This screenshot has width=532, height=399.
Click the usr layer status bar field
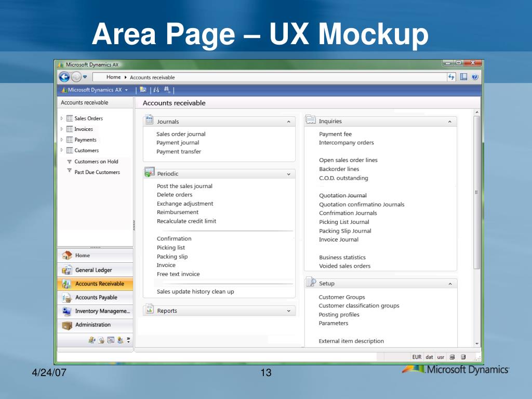[441, 357]
